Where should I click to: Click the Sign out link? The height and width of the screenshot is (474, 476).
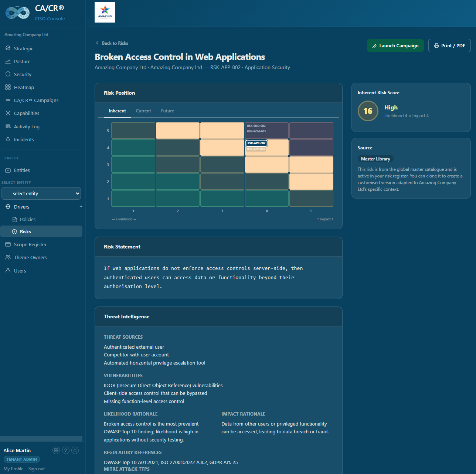tap(37, 468)
